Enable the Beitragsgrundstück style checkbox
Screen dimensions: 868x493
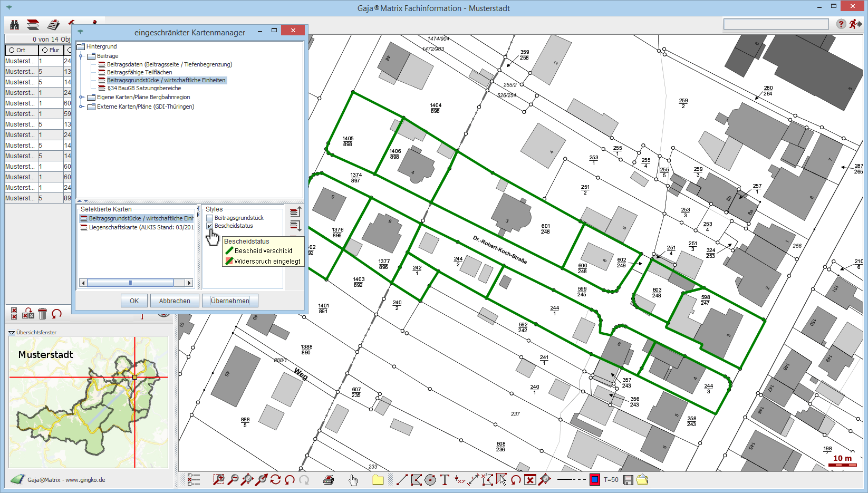coord(209,218)
